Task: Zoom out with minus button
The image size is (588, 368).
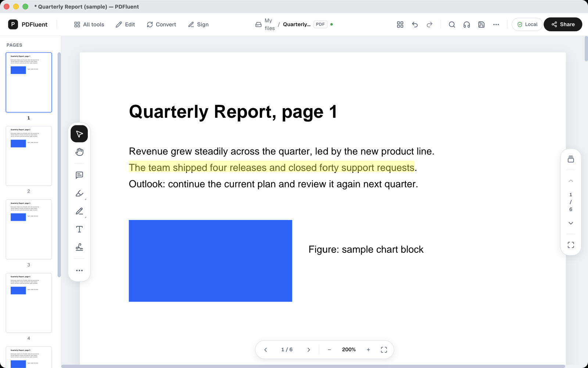Action: (x=329, y=350)
